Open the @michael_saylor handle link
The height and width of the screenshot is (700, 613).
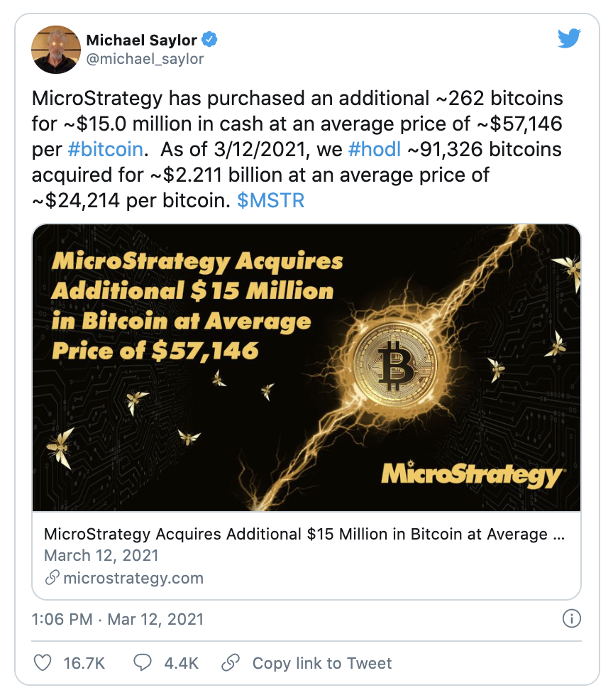(x=145, y=59)
